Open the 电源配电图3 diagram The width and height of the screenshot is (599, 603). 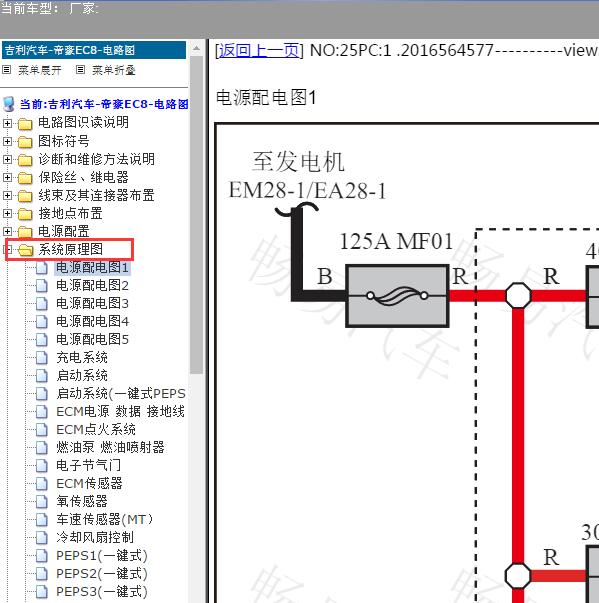click(92, 303)
